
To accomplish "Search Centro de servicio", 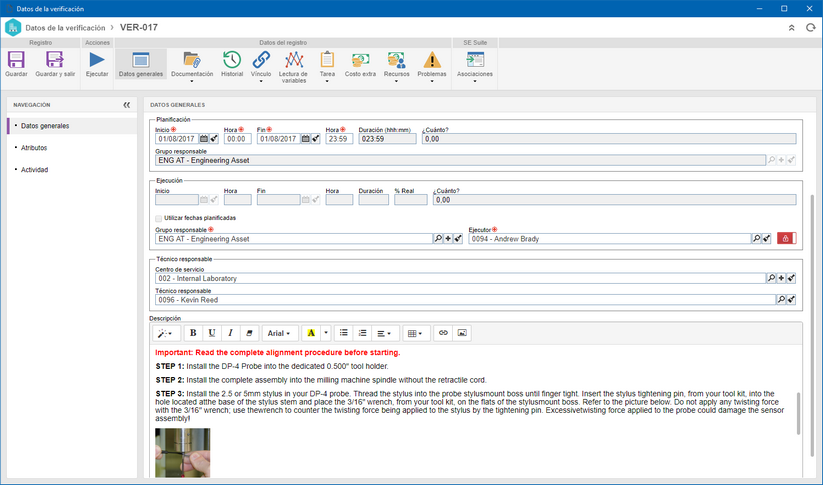I will pyautogui.click(x=771, y=279).
